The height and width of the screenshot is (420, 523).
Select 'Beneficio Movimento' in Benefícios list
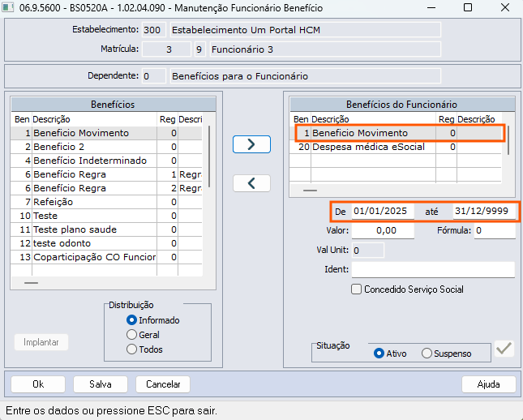(106, 133)
